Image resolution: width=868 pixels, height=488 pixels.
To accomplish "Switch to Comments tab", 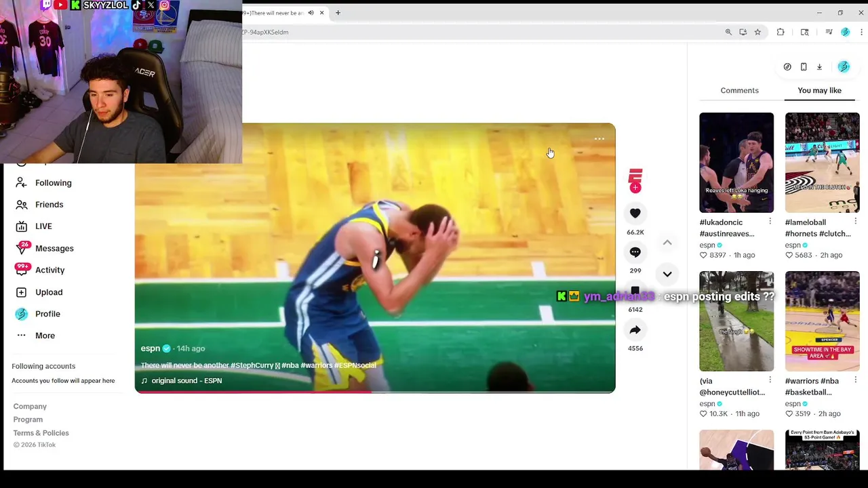I will [739, 90].
